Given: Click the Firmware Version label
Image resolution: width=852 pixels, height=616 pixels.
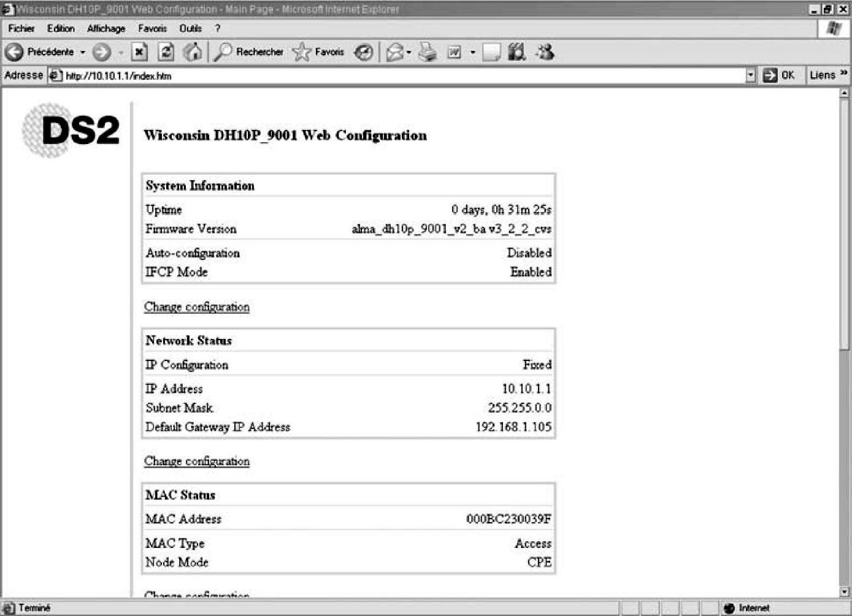Looking at the screenshot, I should [191, 229].
